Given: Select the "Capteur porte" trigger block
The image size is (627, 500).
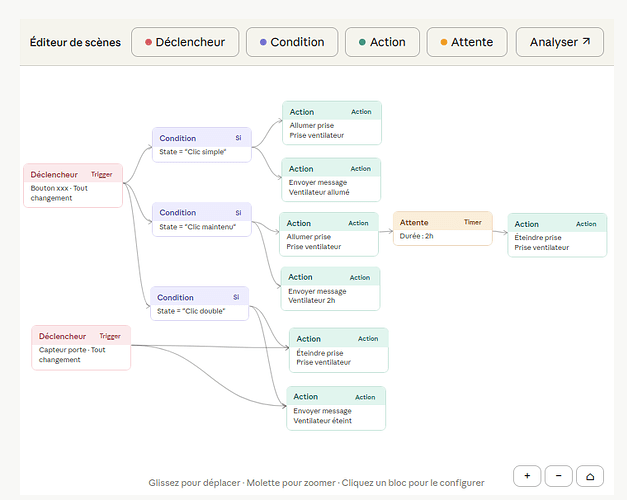Looking at the screenshot, I should click(x=81, y=348).
